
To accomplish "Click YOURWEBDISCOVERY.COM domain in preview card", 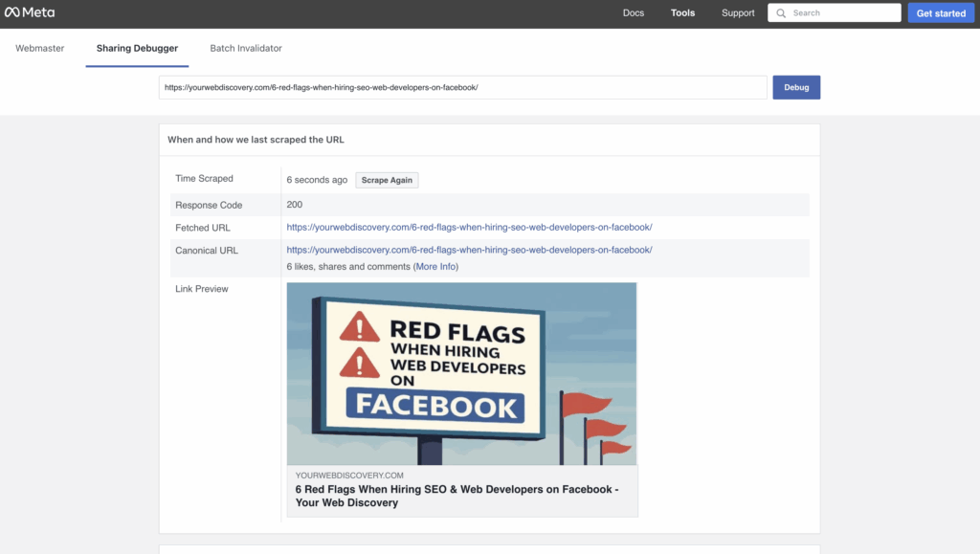I will pyautogui.click(x=349, y=476).
